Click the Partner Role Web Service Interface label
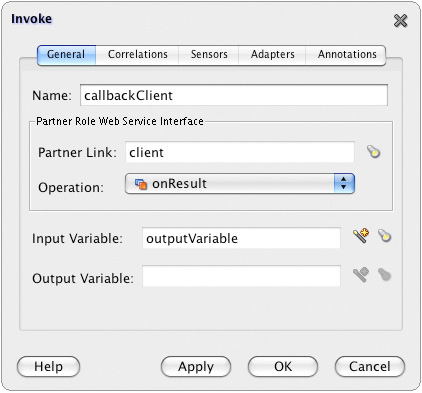The height and width of the screenshot is (393, 422). pyautogui.click(x=120, y=121)
